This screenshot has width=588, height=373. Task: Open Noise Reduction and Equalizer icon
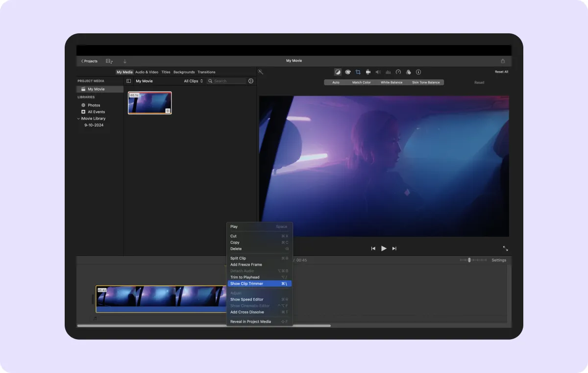(388, 72)
